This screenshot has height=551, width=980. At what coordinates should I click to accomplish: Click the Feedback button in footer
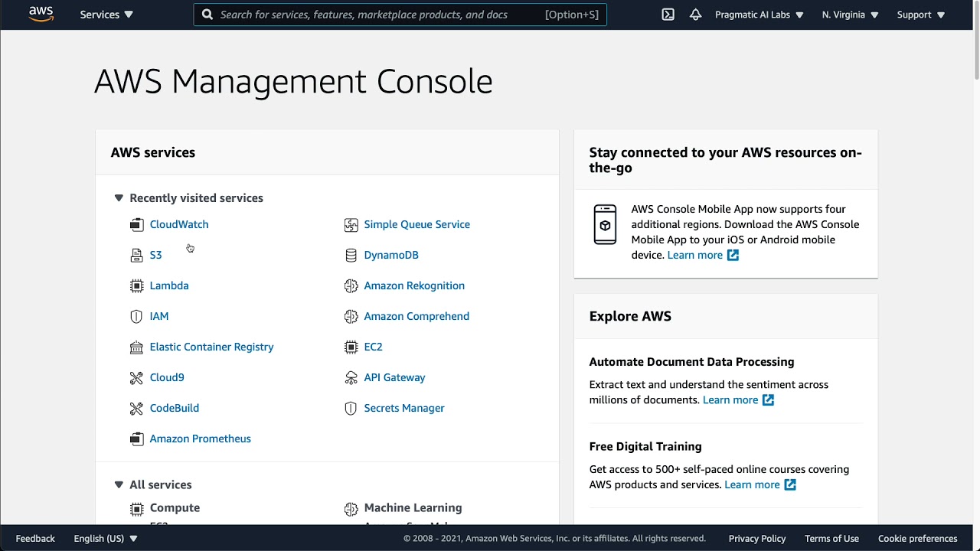35,538
